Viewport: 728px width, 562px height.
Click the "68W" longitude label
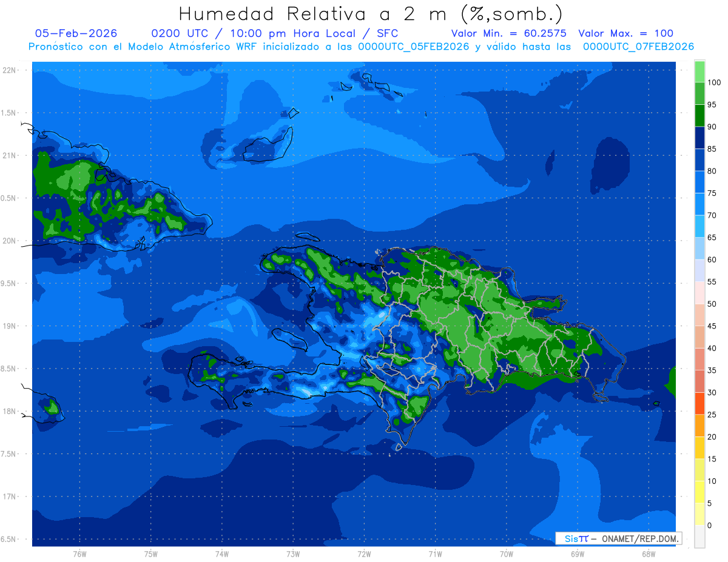(649, 554)
